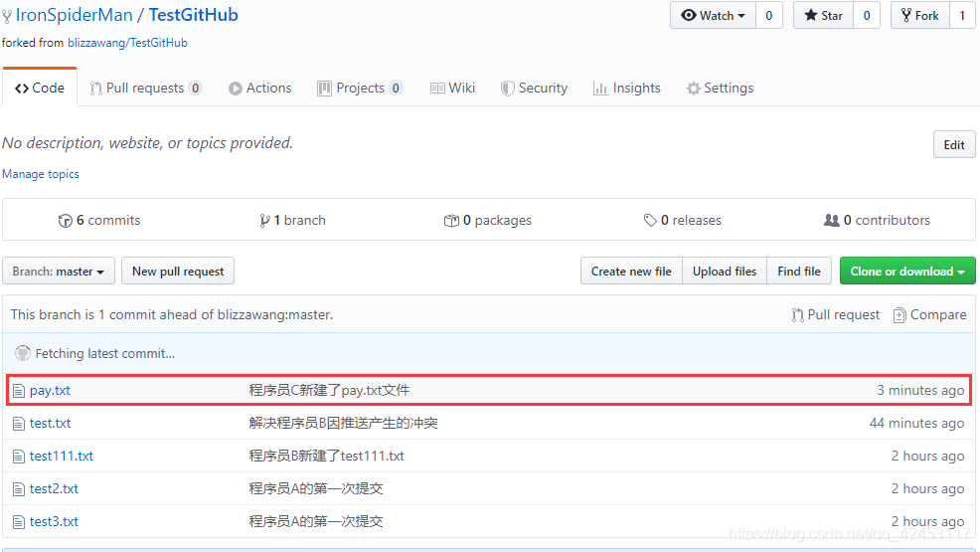View the 6 commits history
The height and width of the screenshot is (552, 980).
[x=99, y=220]
